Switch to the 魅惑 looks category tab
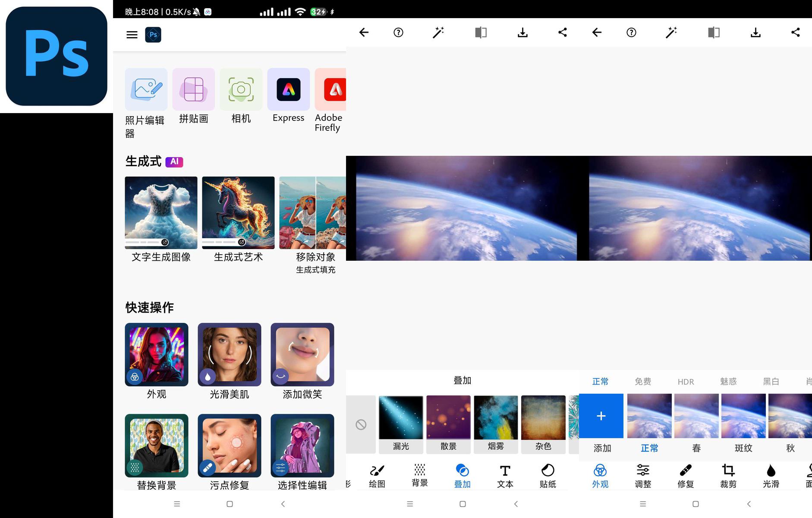Screen dimensions: 812x518 728,382
